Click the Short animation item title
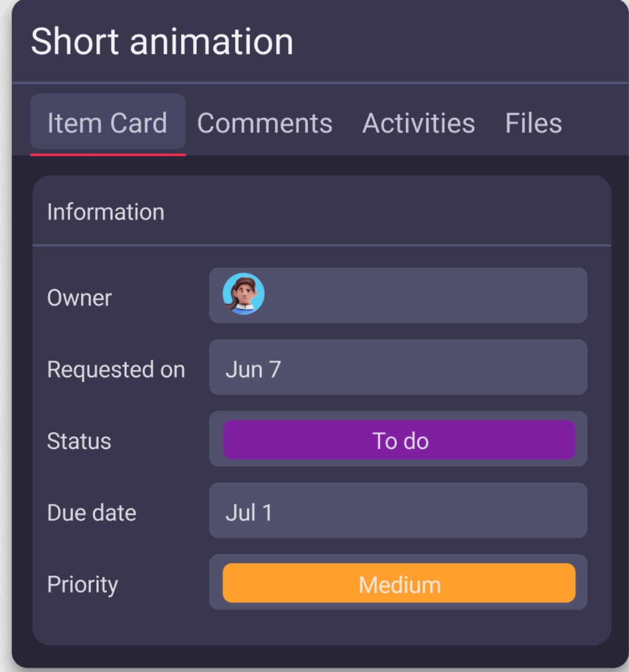This screenshot has width=629, height=672. point(162,42)
